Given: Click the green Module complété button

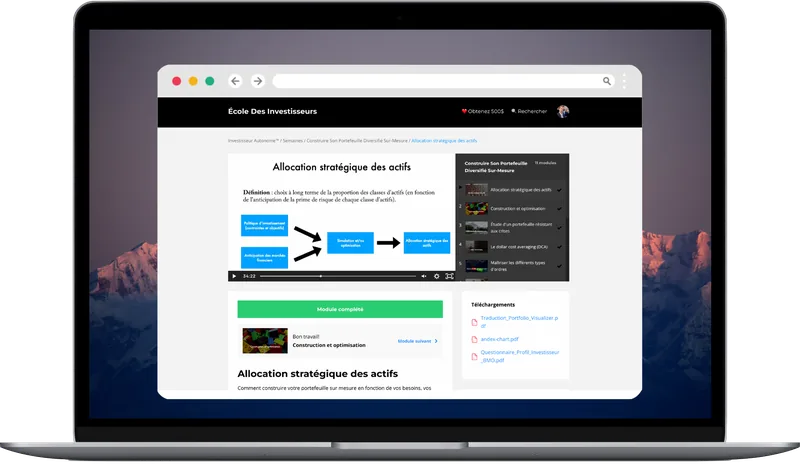Looking at the screenshot, I should pos(340,309).
